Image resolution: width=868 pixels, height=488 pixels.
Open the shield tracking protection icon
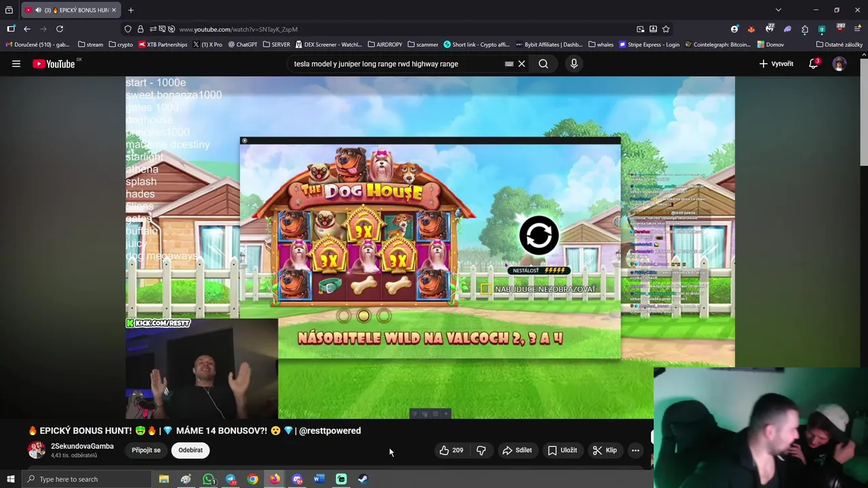127,29
